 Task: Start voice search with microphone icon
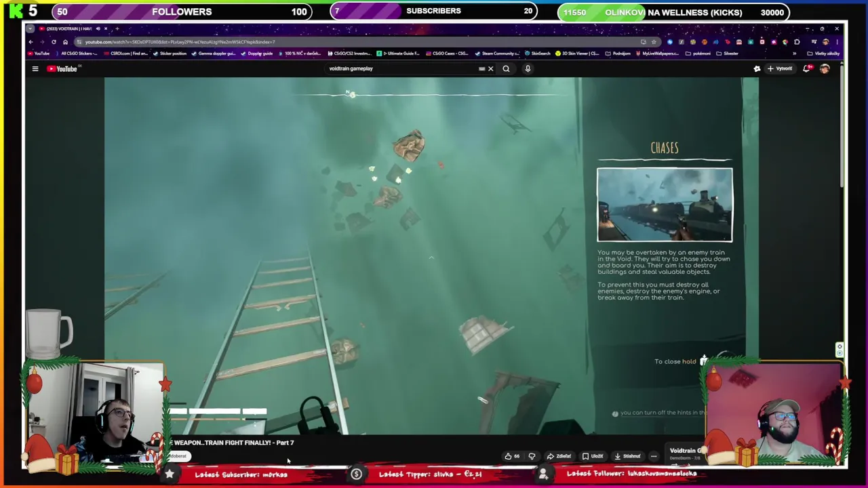click(528, 68)
